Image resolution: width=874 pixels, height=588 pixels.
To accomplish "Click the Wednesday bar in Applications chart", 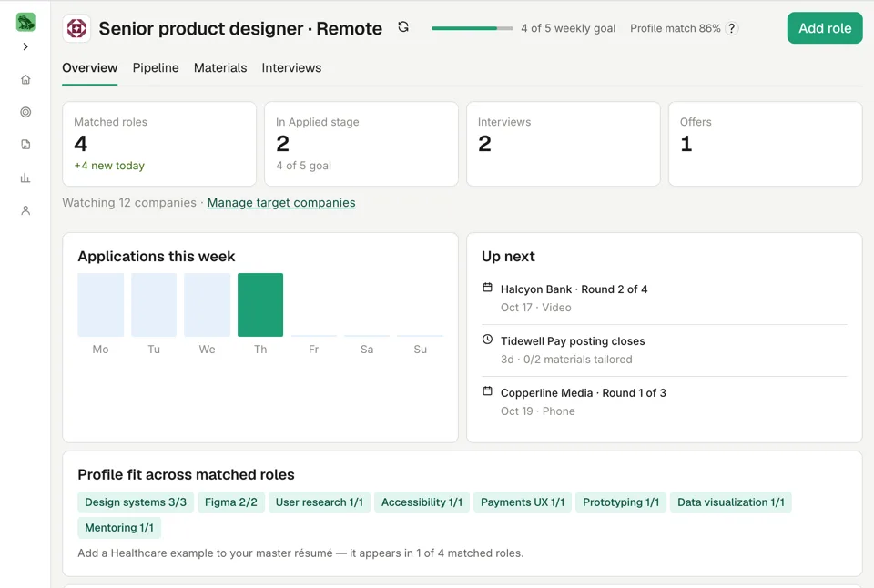I will [208, 305].
